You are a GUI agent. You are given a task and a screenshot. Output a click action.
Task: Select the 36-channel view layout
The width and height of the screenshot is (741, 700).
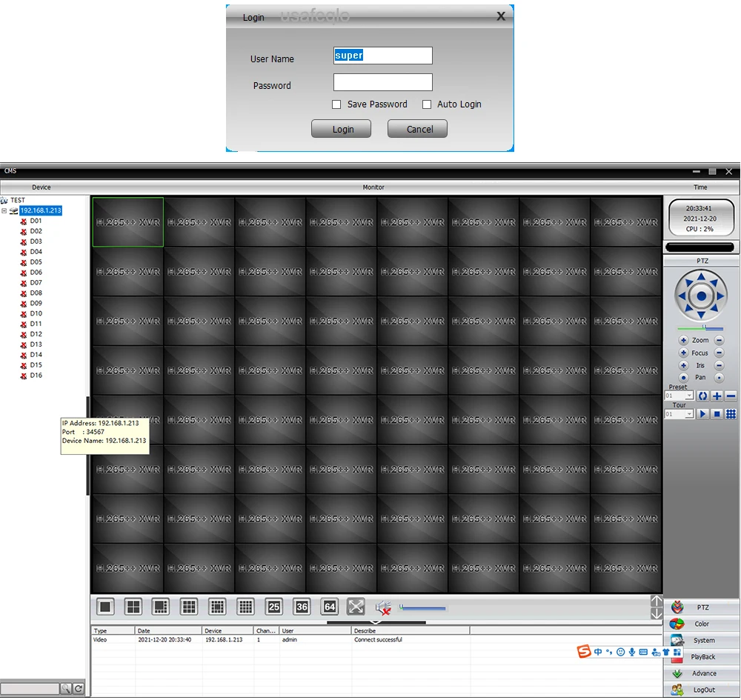pyautogui.click(x=302, y=607)
